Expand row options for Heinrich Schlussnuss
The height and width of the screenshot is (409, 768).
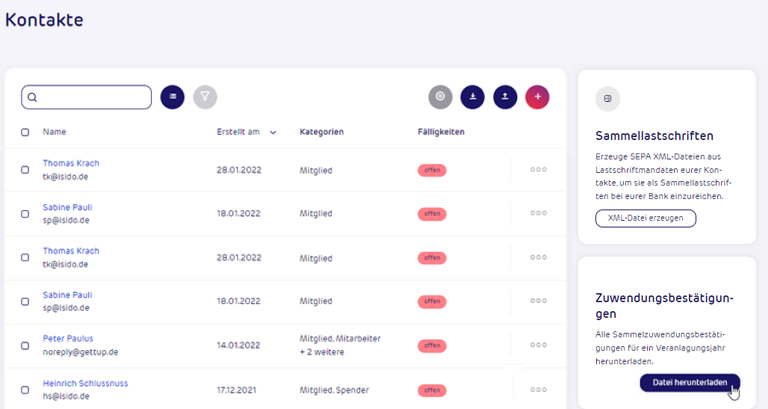pyautogui.click(x=538, y=390)
